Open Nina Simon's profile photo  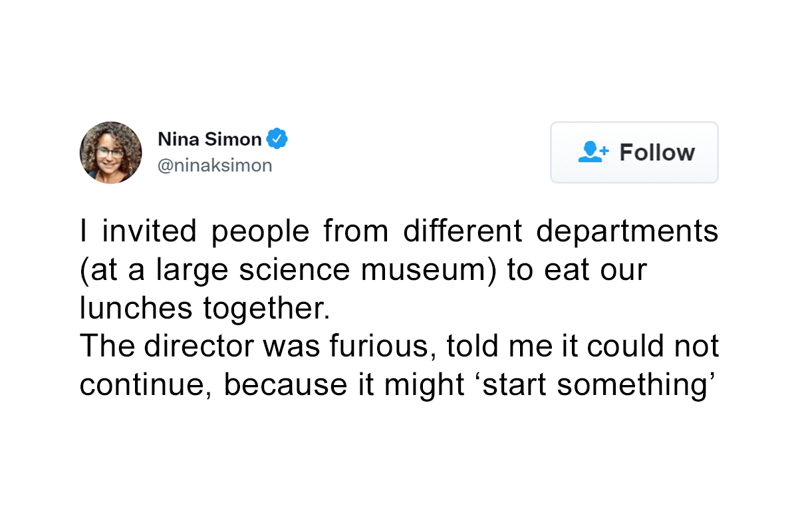(110, 152)
